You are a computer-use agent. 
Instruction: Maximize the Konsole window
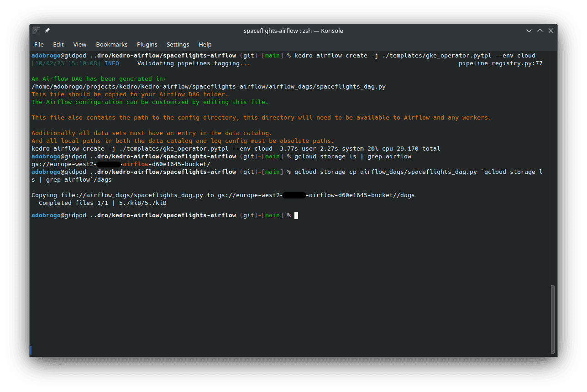coord(540,31)
